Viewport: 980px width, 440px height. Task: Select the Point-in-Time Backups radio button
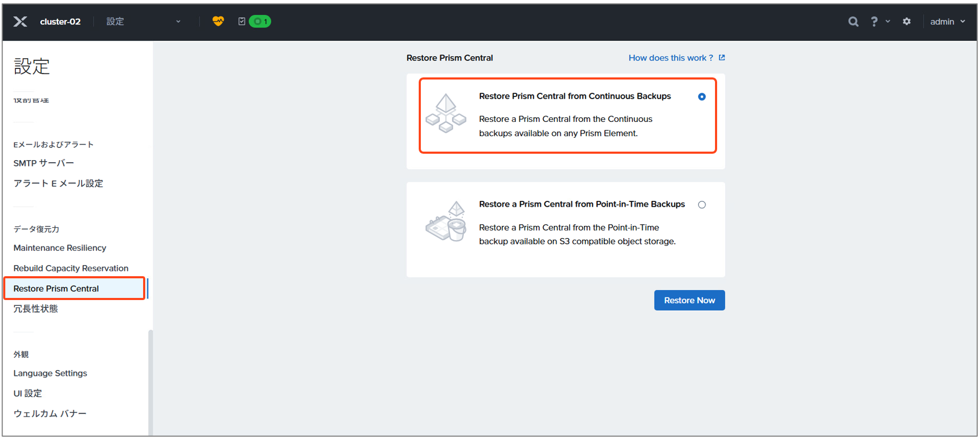tap(702, 205)
